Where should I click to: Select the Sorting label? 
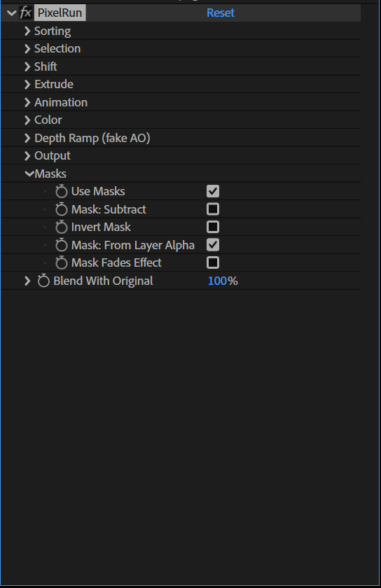(53, 31)
